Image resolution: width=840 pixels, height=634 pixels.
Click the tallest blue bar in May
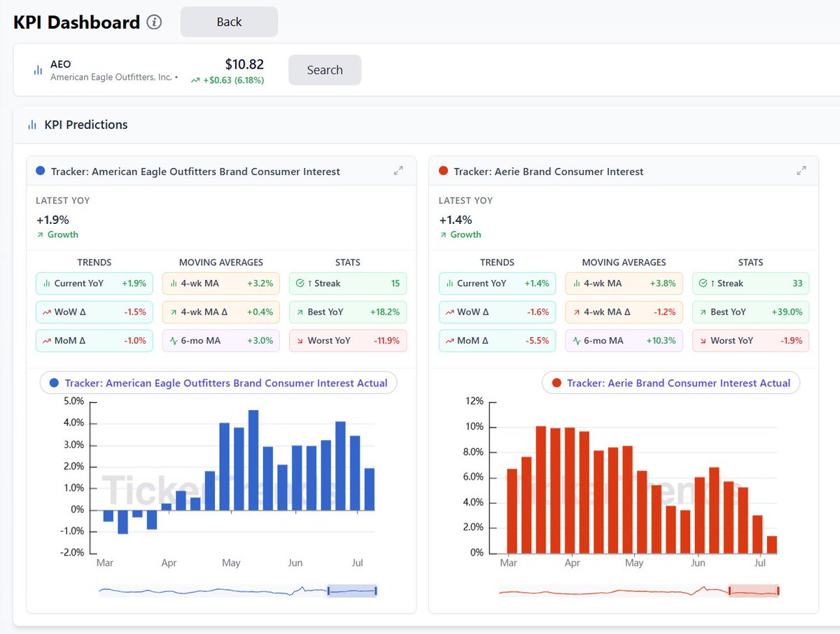pos(253,460)
